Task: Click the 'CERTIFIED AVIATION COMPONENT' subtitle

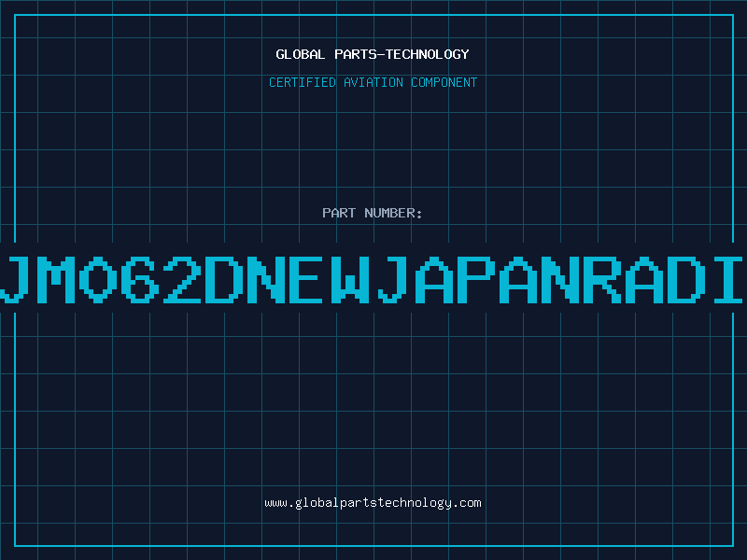Action: tap(373, 82)
